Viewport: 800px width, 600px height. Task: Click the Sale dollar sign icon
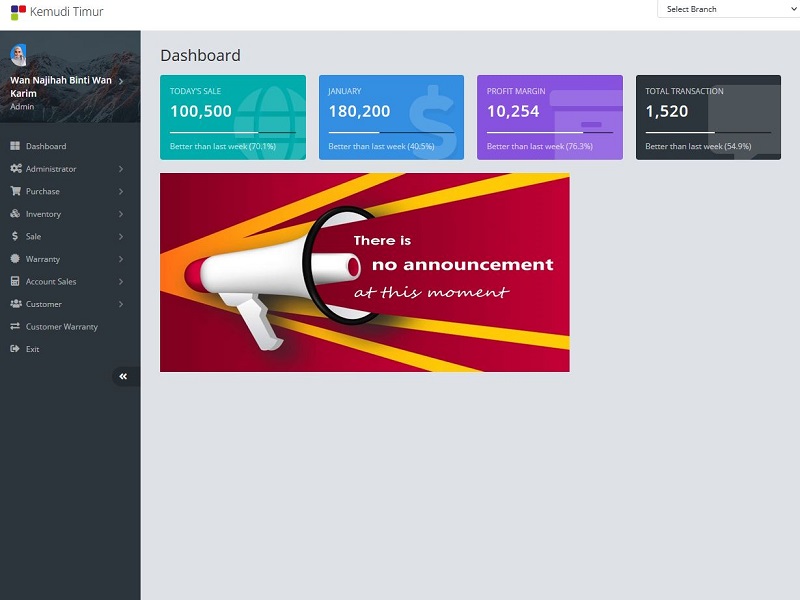(15, 236)
